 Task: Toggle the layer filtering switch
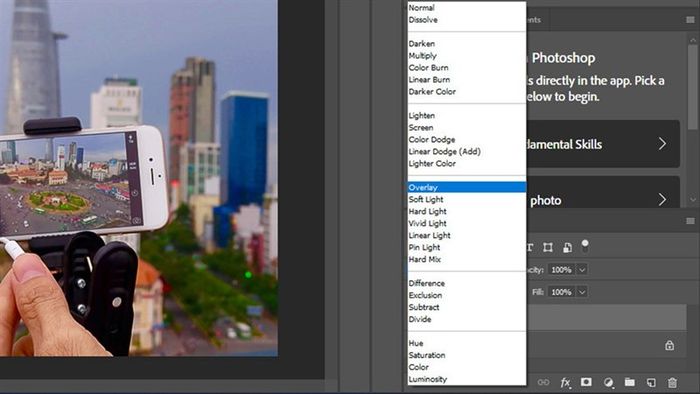585,246
